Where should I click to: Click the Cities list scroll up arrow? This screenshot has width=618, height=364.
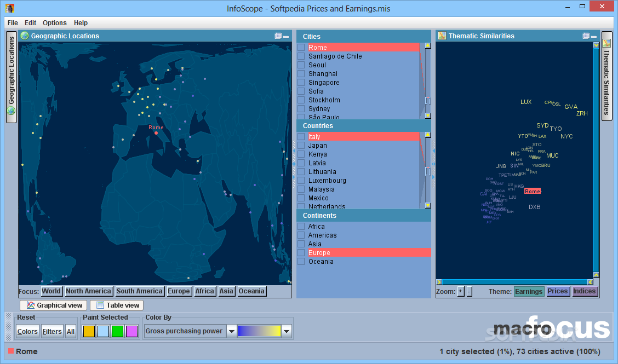(x=428, y=45)
